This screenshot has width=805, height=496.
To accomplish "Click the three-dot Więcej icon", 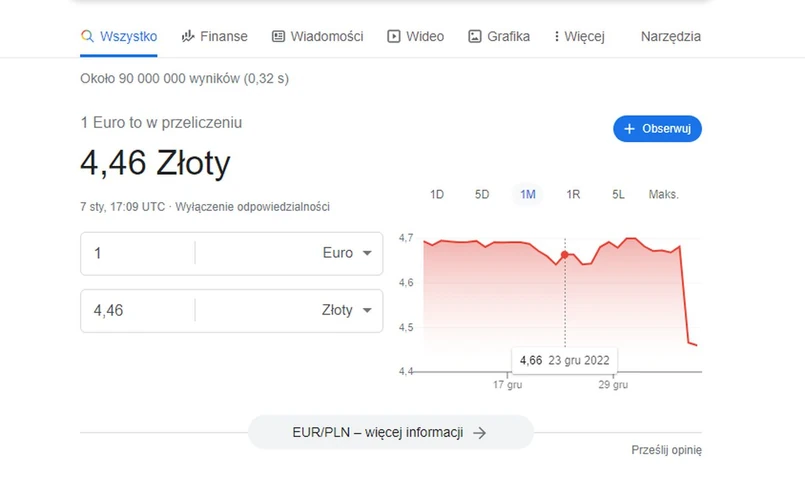I will [556, 37].
